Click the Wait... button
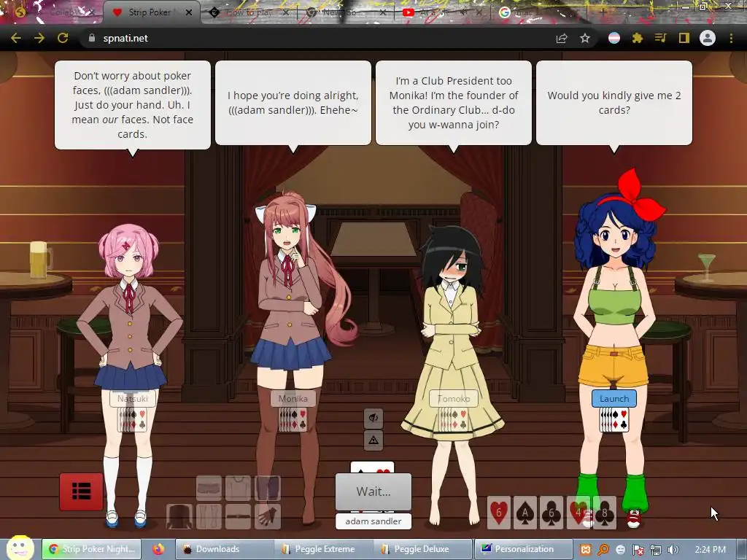 tap(373, 491)
